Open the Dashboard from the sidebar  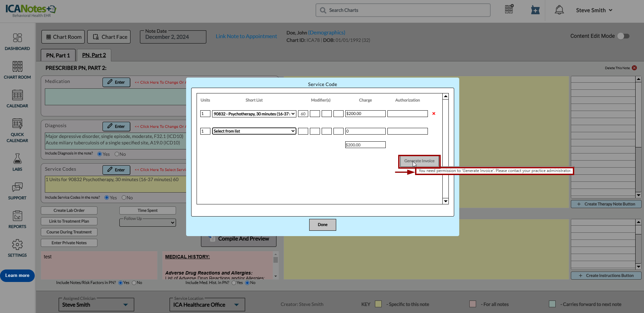tap(17, 42)
